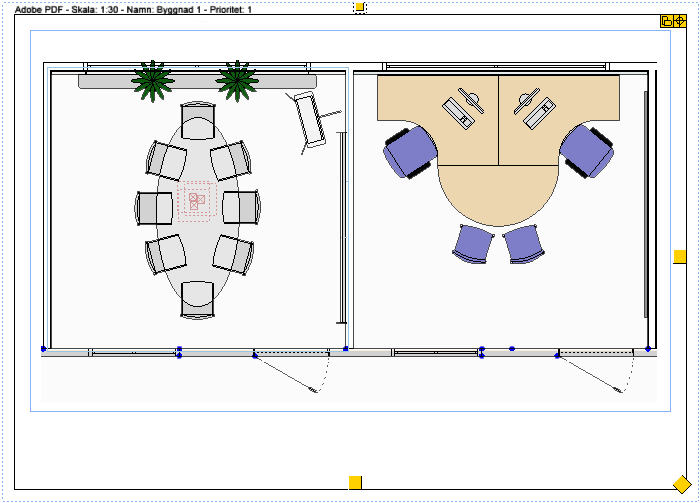The image size is (700, 503).
Task: Select the yellow diamond handle at bottom-right corner
Action: [x=682, y=484]
